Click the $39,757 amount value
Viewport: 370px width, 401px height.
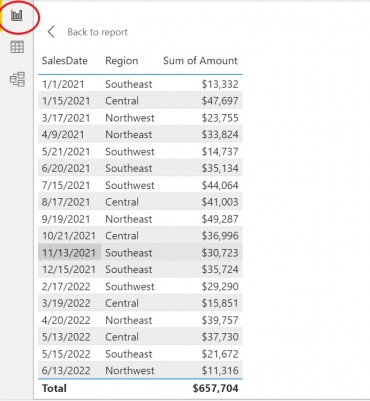[x=220, y=320]
